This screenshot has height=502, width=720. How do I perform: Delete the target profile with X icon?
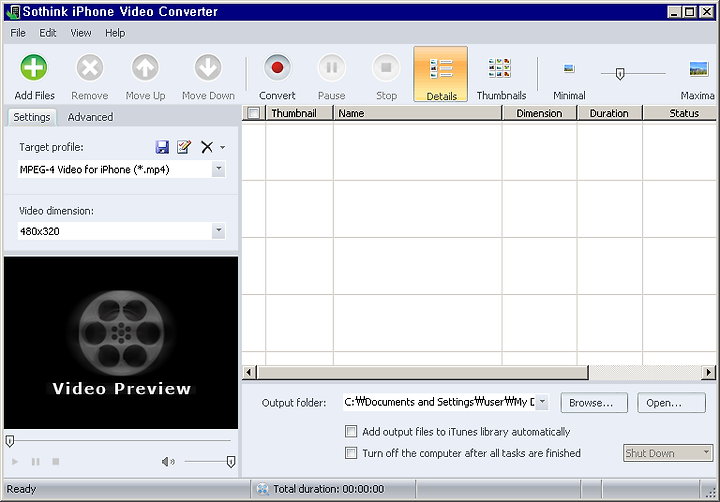tap(207, 147)
